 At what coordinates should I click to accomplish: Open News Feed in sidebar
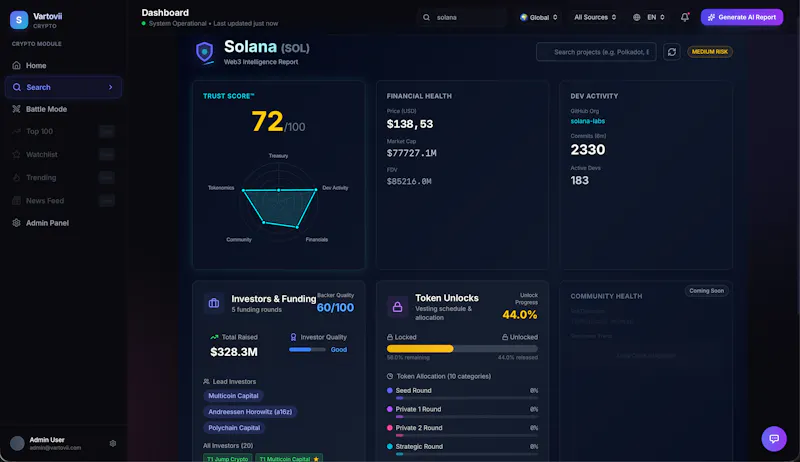(63, 200)
